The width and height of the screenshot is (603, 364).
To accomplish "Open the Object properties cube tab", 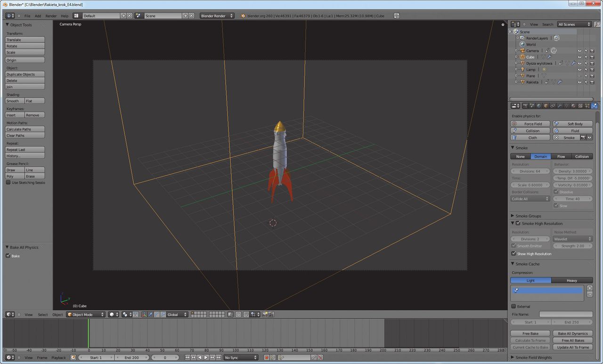I will click(x=546, y=106).
